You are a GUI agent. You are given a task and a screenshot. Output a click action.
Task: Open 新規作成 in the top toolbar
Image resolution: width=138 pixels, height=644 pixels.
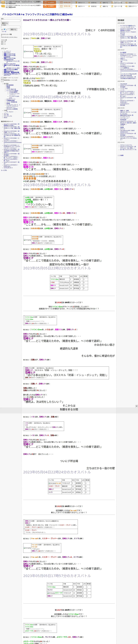[92, 6]
